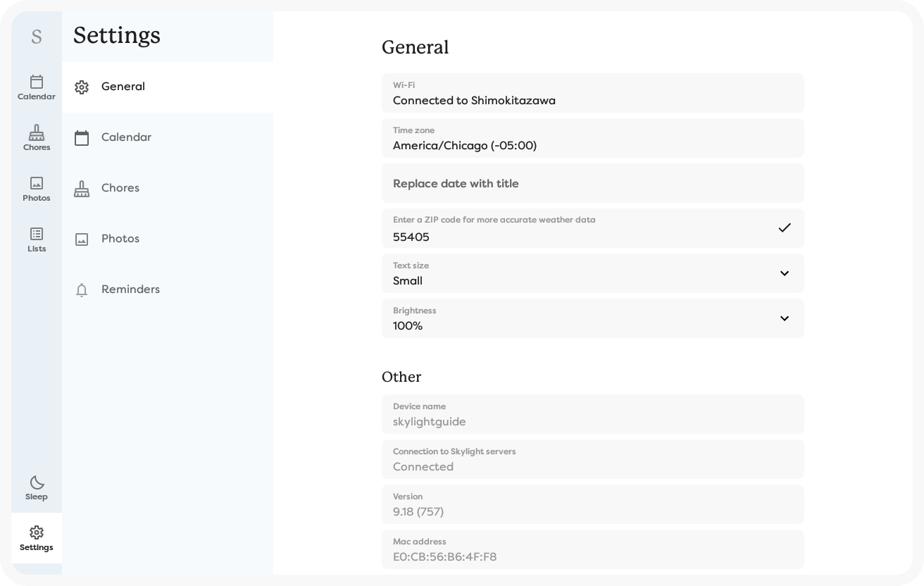The image size is (924, 586).
Task: Confirm ZIP code with the checkmark
Action: coord(784,227)
